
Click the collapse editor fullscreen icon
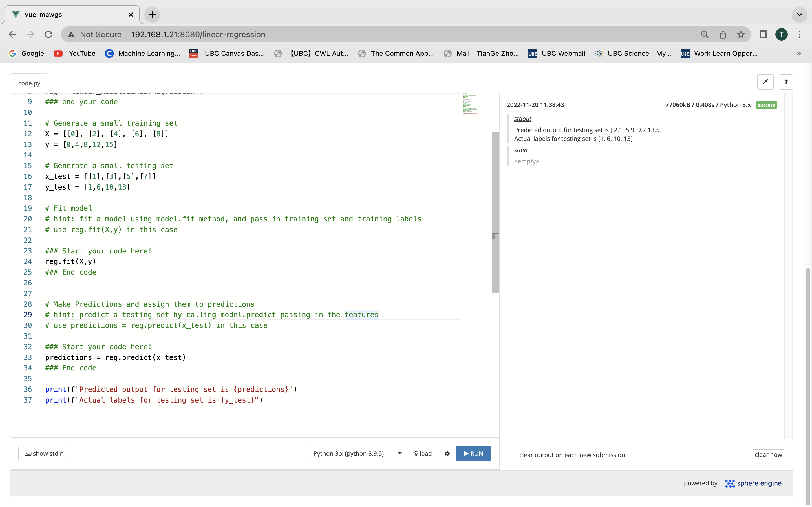765,82
